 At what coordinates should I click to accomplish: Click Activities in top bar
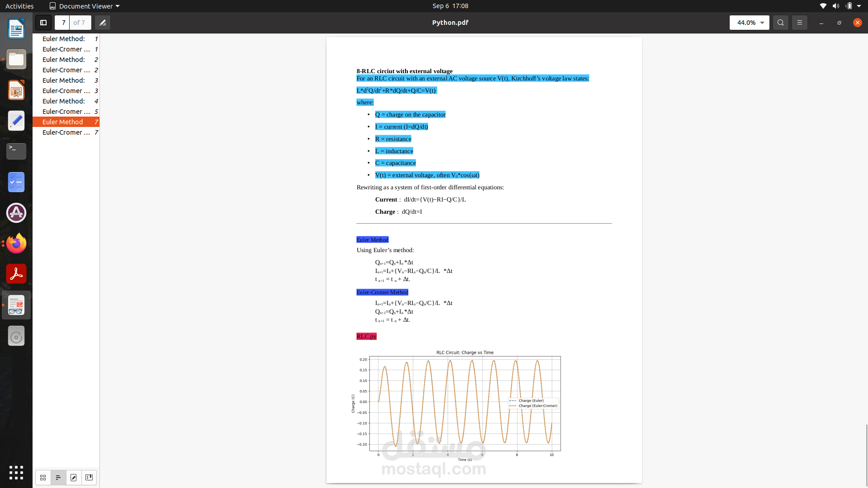[19, 6]
